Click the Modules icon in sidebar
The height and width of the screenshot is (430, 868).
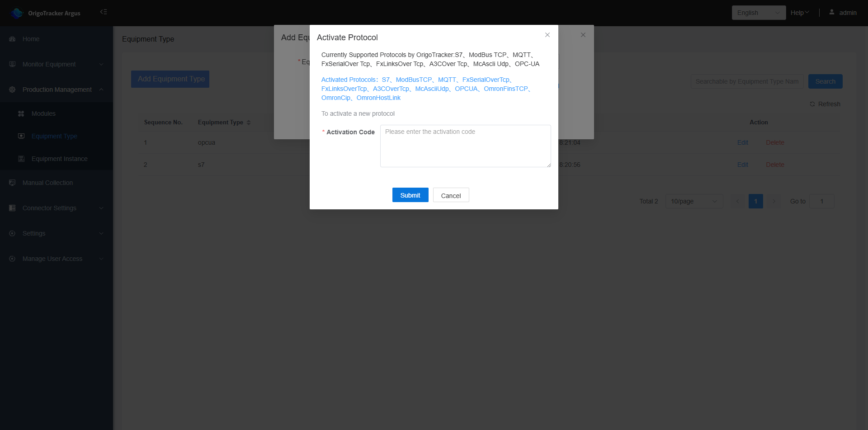click(x=21, y=114)
